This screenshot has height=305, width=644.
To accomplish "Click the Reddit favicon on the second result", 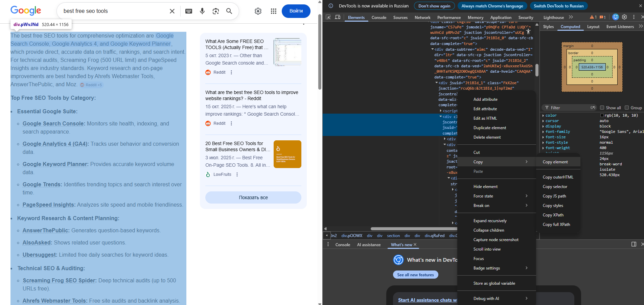I will (x=208, y=123).
